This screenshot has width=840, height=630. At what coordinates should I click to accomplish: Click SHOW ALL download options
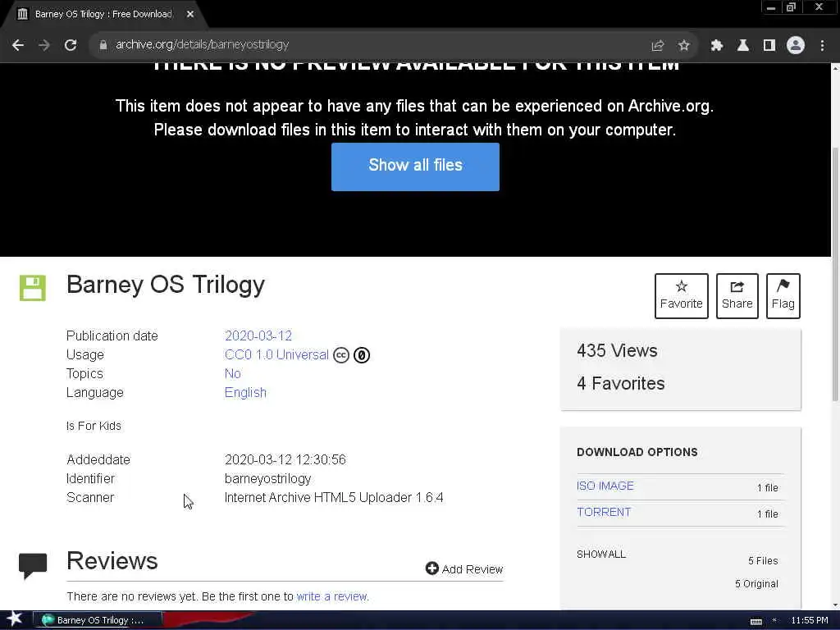601,555
